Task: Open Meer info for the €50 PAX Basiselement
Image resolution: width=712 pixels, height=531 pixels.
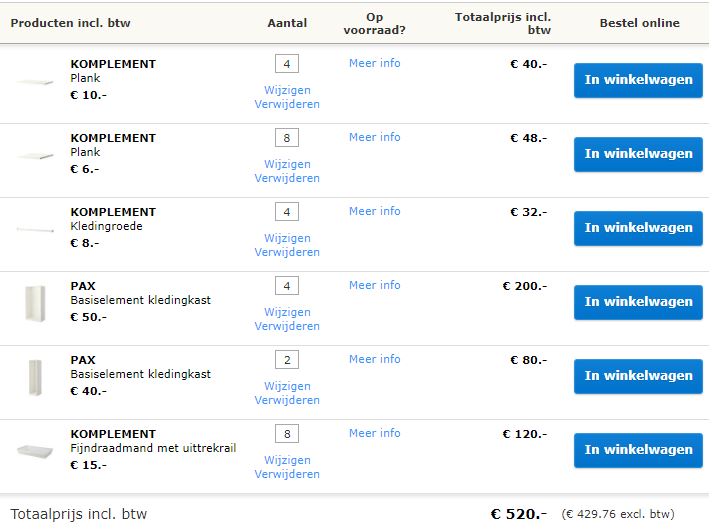Action: point(374,285)
